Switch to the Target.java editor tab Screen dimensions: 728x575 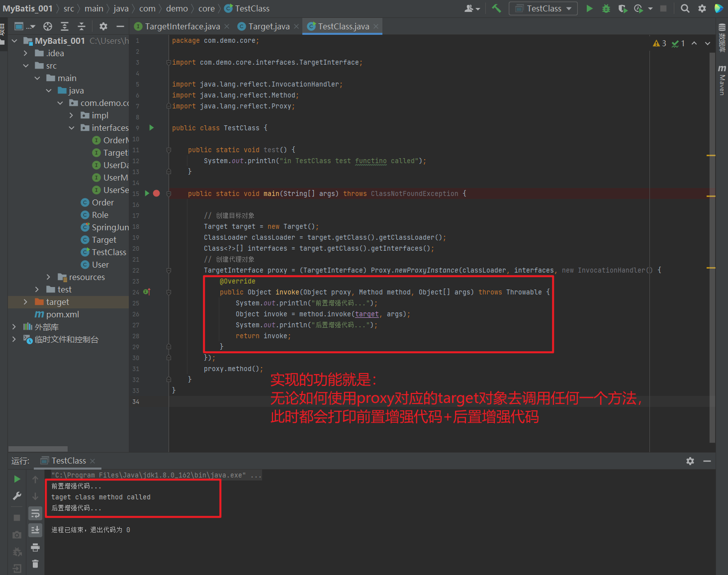269,26
